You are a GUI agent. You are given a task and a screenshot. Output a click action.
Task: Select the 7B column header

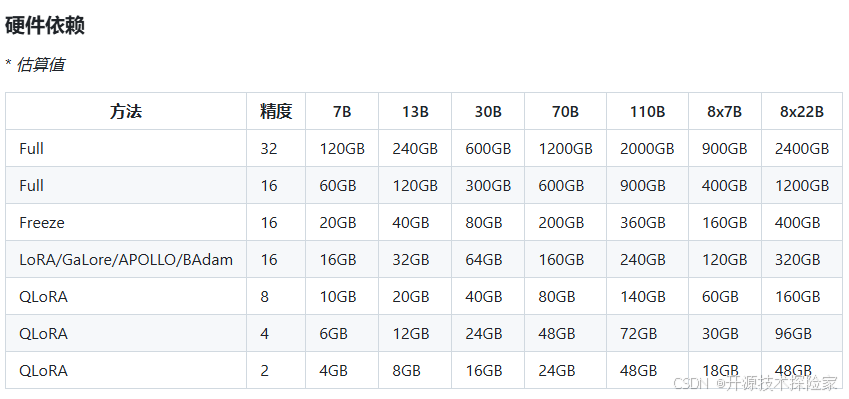tap(342, 112)
